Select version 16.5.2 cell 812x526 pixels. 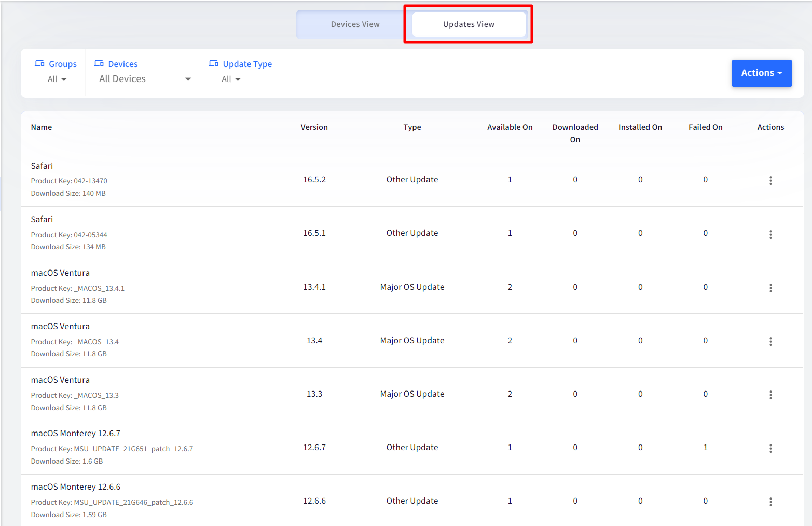(x=314, y=180)
